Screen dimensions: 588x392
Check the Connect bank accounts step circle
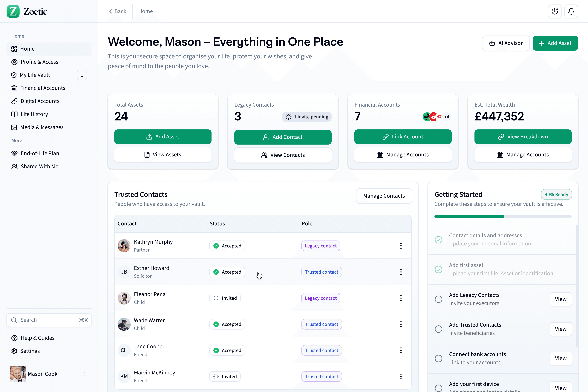point(439,359)
